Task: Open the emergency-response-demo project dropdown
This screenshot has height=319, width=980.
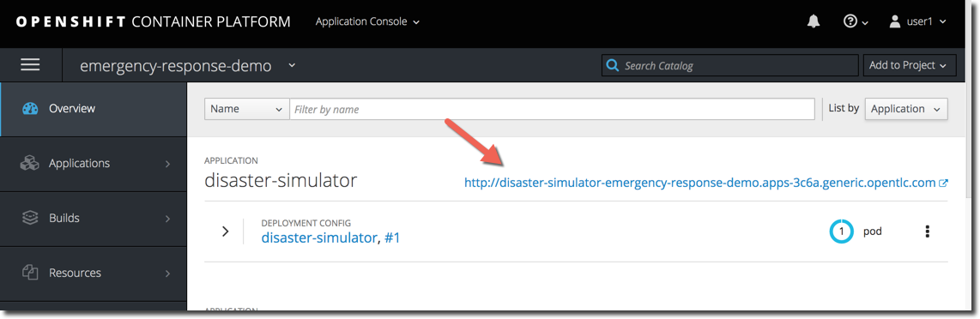Action: click(187, 65)
